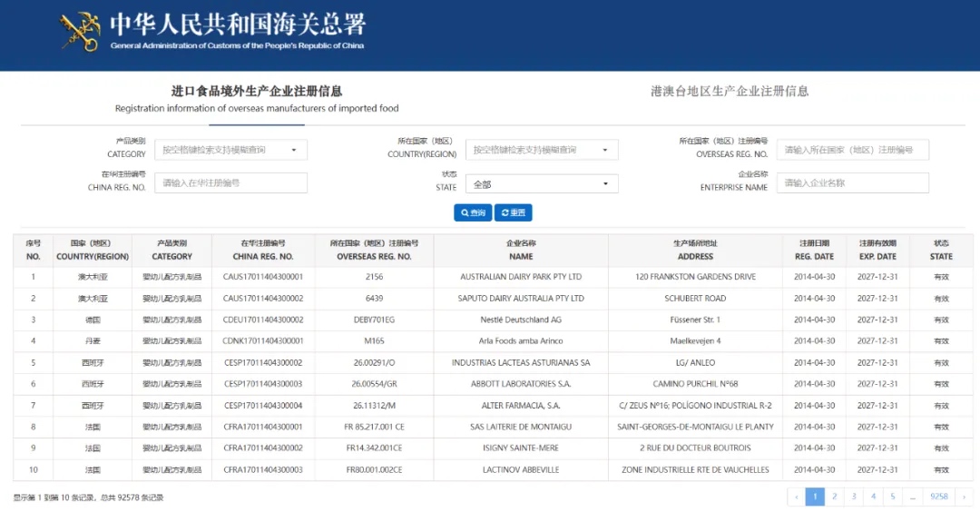Click address 2 RUE DU DOCTEUR BOUTROIS

695,448
